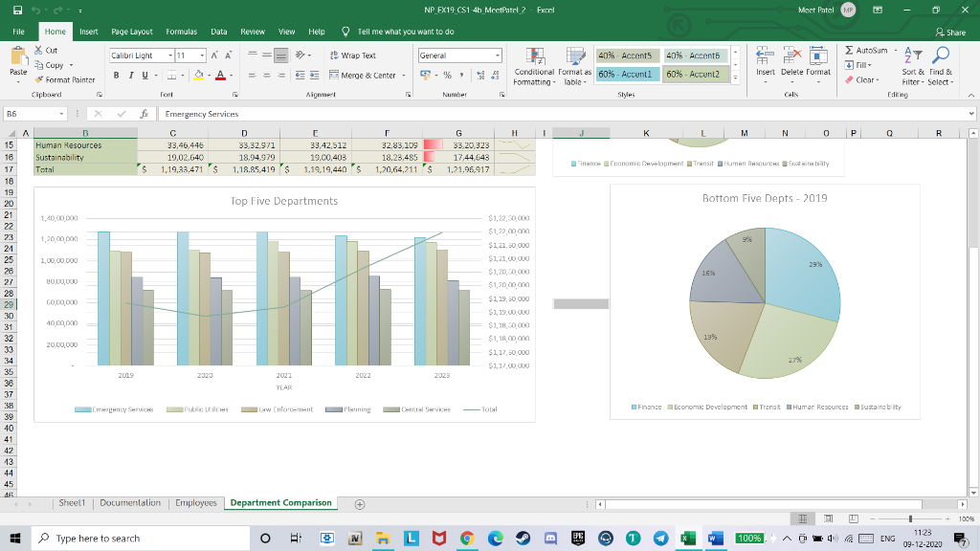This screenshot has height=551, width=980.
Task: Adjust the zoom slider handle
Action: (911, 518)
